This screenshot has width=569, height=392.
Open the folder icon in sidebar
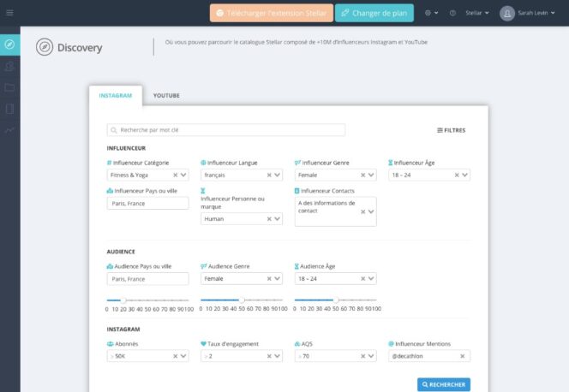coord(9,87)
